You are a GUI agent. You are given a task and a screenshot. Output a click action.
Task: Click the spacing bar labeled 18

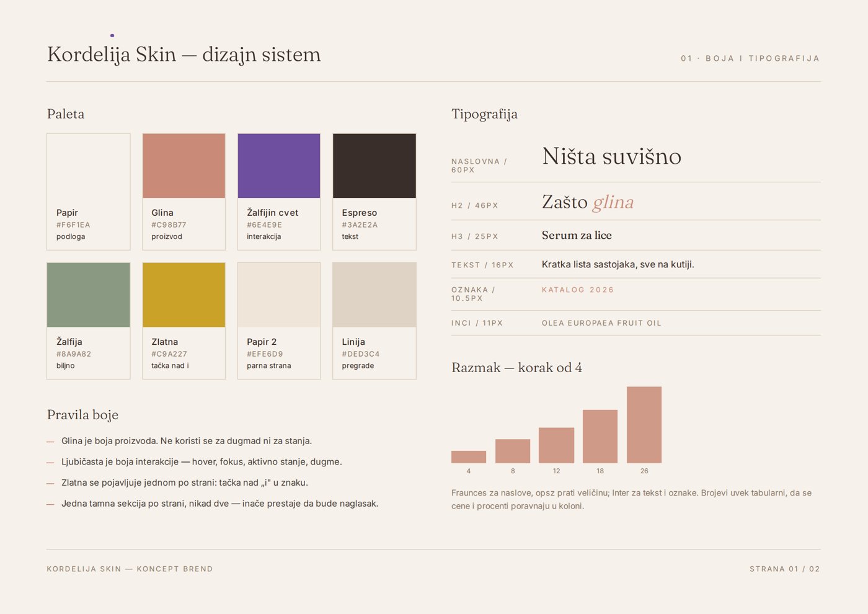(600, 437)
